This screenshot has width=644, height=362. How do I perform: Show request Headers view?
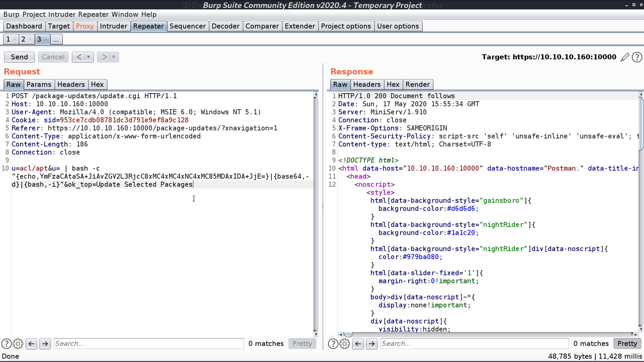(x=71, y=84)
